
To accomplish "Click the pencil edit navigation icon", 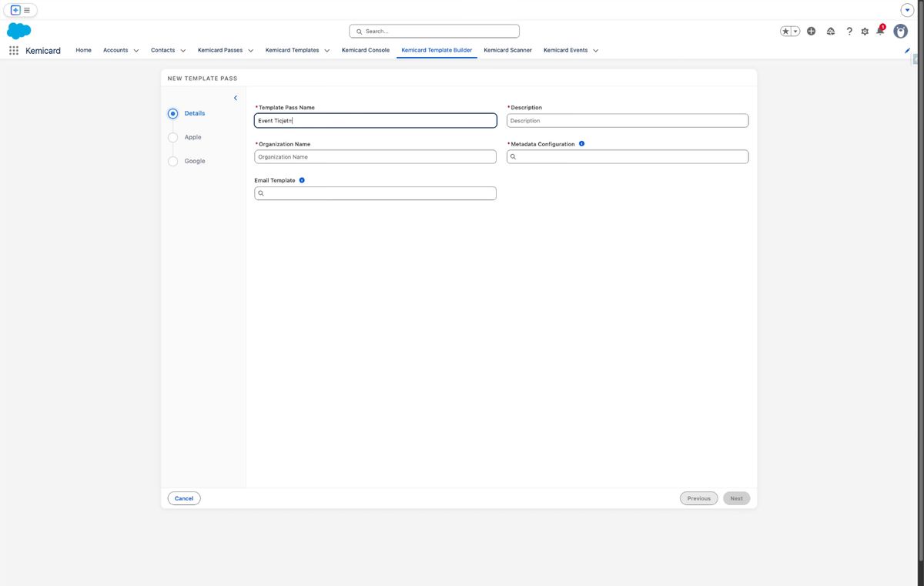I will (x=907, y=50).
